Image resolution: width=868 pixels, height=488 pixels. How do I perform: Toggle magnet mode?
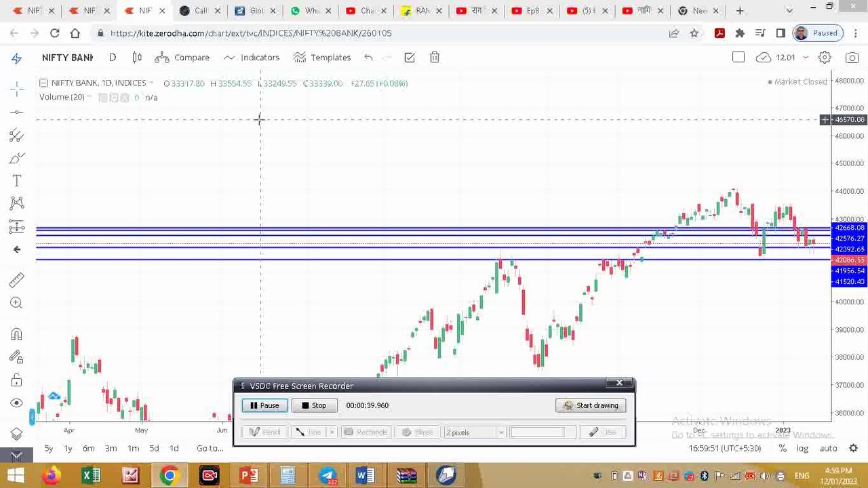coord(17,334)
